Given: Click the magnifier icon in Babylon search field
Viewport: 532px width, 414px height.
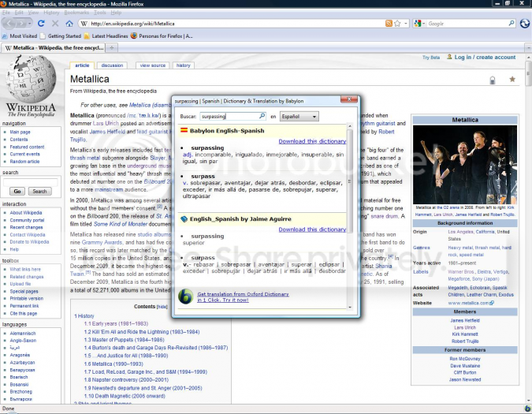Looking at the screenshot, I should pyautogui.click(x=262, y=116).
